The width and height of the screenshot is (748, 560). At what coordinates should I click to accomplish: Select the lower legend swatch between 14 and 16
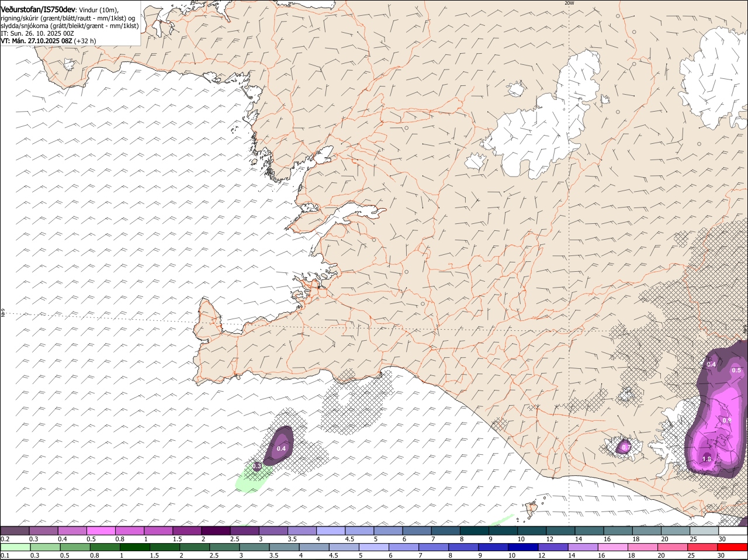tap(583, 547)
